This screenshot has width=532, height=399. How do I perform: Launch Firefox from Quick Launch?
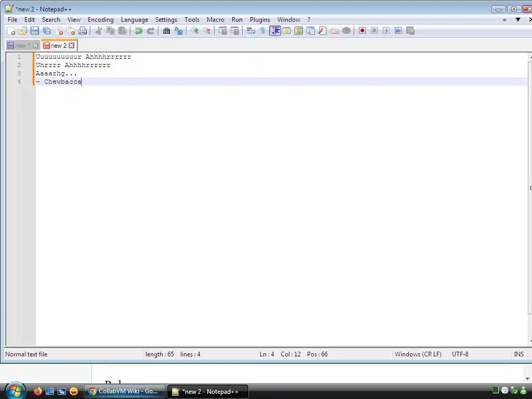37,391
